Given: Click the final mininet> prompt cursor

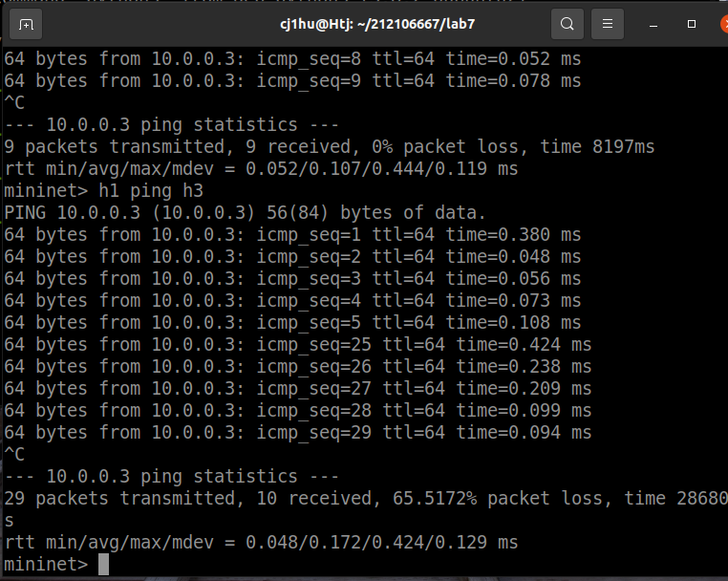Looking at the screenshot, I should (103, 565).
